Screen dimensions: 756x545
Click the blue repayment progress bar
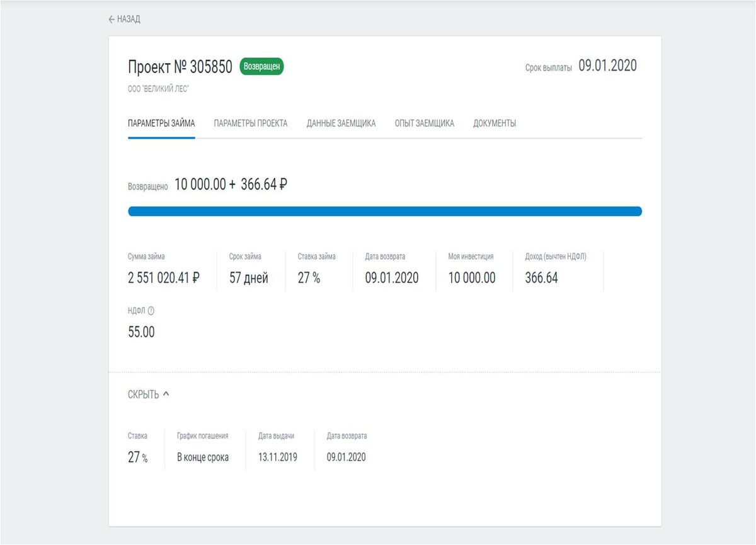pyautogui.click(x=385, y=211)
